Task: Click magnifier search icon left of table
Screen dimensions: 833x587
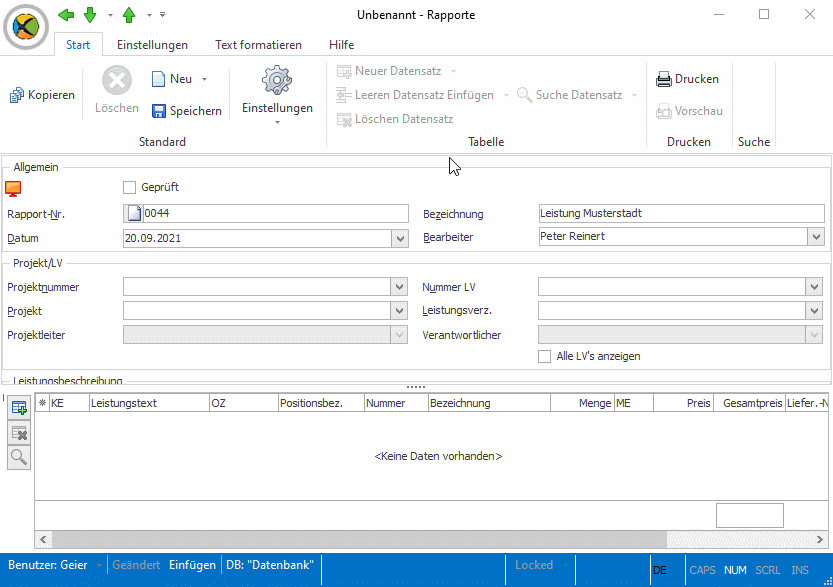Action: coord(19,457)
